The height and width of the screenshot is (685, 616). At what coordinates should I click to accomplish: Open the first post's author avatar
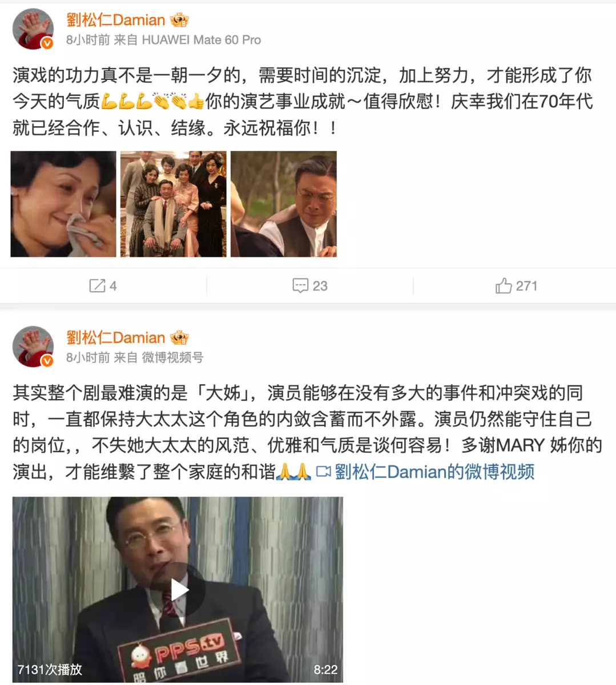point(33,29)
